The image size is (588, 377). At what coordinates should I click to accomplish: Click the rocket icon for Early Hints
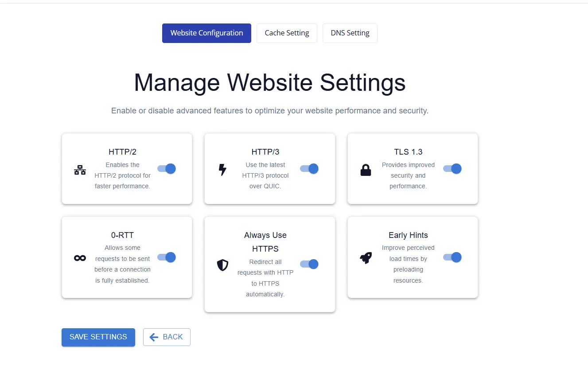366,257
